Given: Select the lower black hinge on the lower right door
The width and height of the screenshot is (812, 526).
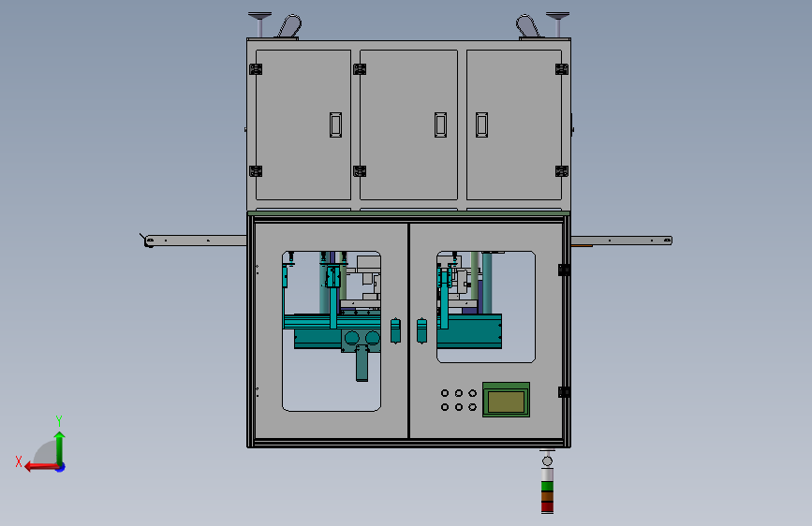Looking at the screenshot, I should point(565,392).
